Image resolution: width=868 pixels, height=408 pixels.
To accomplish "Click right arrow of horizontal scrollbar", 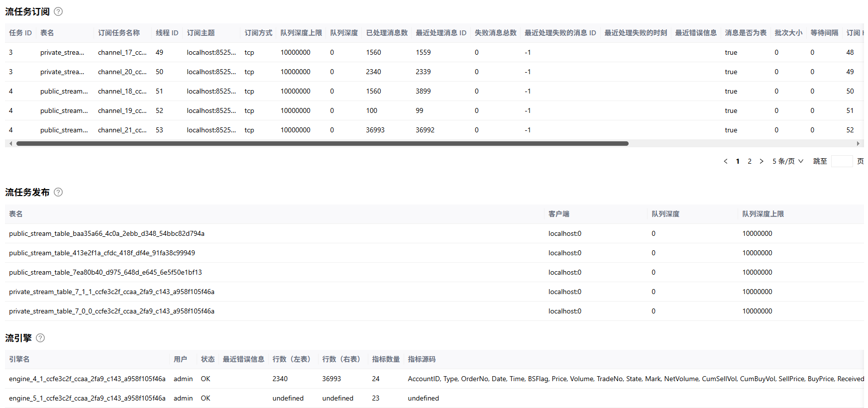I will [858, 143].
